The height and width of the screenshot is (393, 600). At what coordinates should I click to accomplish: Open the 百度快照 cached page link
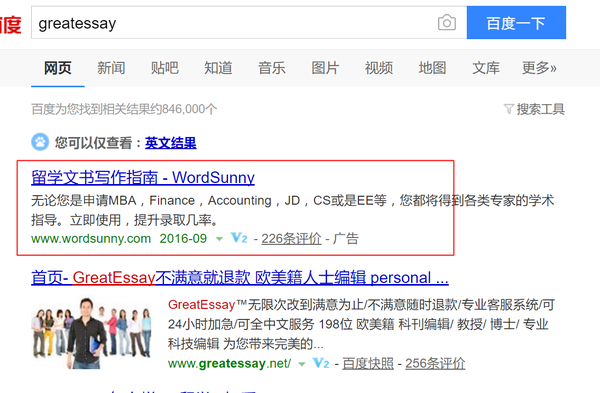pyautogui.click(x=368, y=363)
